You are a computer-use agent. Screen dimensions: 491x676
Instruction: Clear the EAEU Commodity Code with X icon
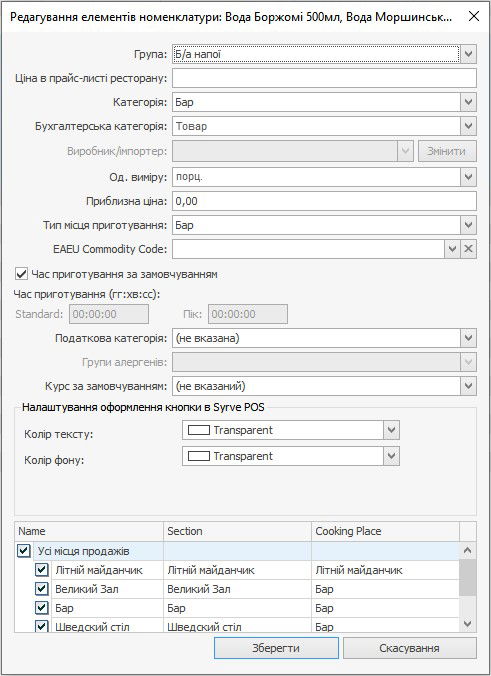tap(469, 249)
